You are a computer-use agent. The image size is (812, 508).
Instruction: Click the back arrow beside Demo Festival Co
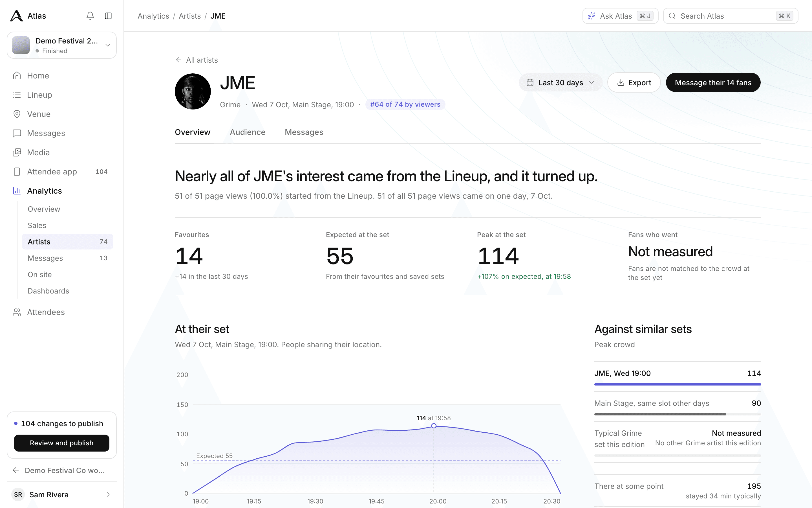pyautogui.click(x=16, y=470)
